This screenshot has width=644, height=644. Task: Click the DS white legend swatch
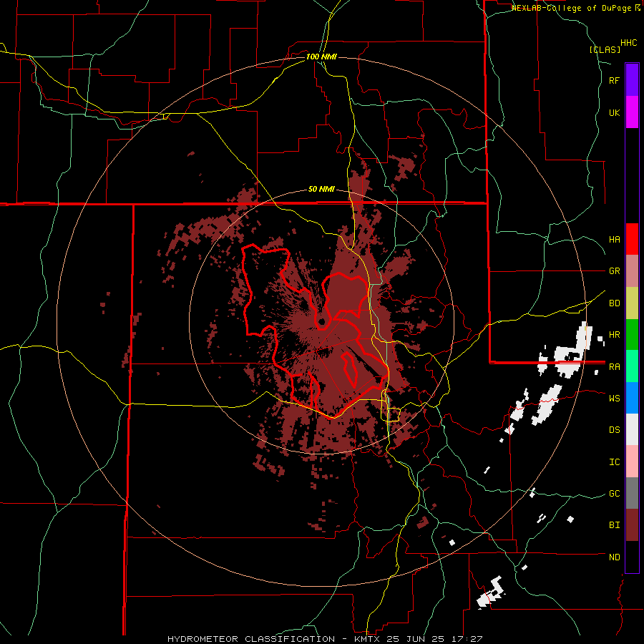click(632, 429)
